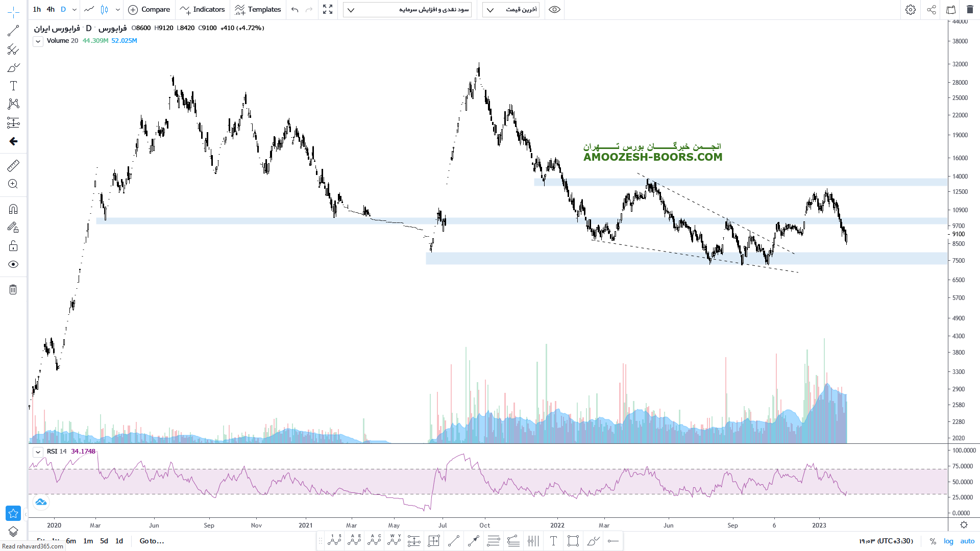This screenshot has height=551, width=980.
Task: Toggle hide all drawings eye in sidebar
Action: pyautogui.click(x=13, y=264)
